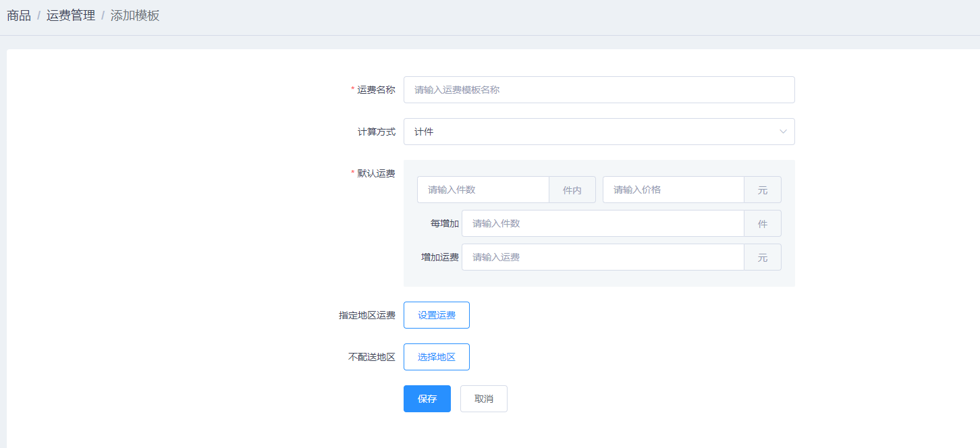Click the 件内 suffix addon
Screen dimensions: 980x448
(x=572, y=190)
